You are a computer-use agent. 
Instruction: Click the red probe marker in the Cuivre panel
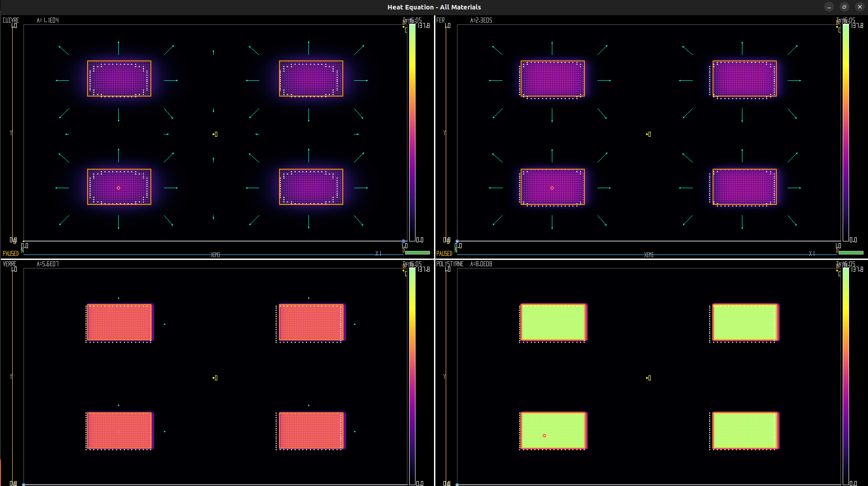pos(118,188)
